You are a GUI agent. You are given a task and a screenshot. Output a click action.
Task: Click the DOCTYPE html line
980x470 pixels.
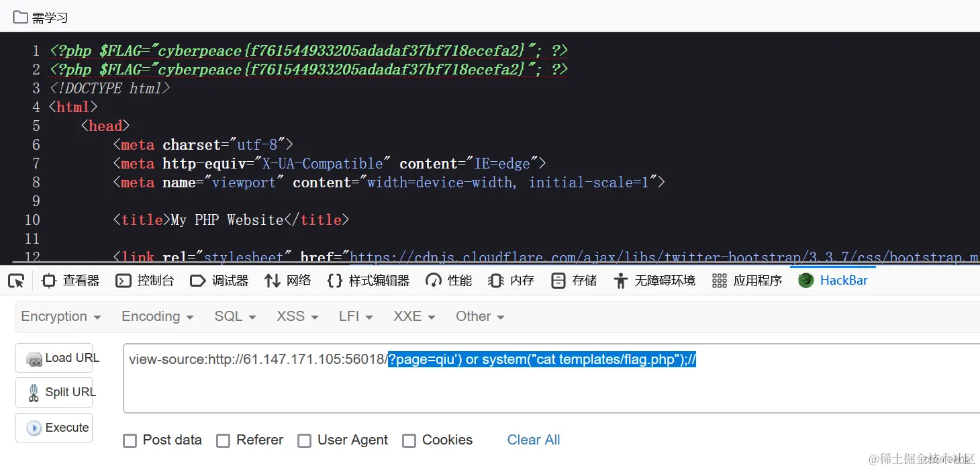point(109,88)
